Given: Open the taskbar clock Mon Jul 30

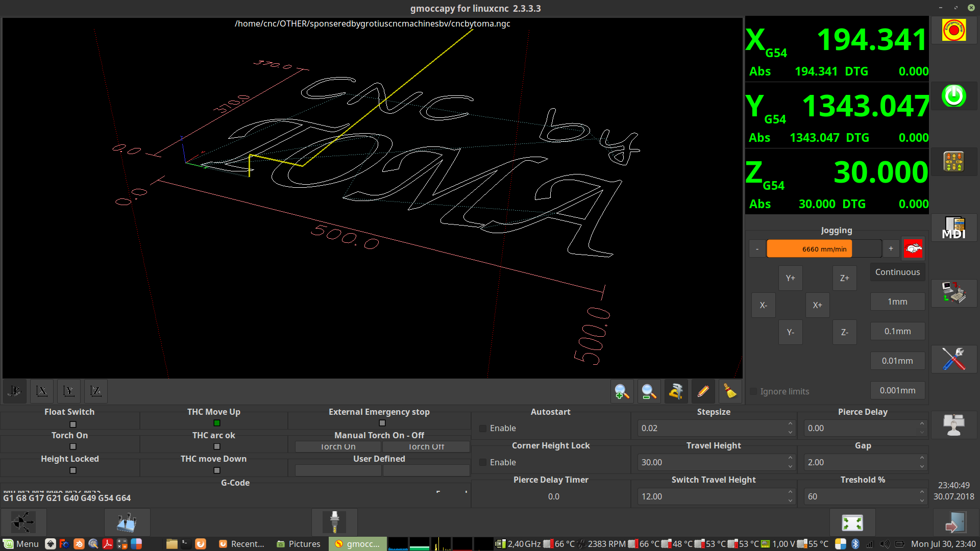Looking at the screenshot, I should pos(943,544).
